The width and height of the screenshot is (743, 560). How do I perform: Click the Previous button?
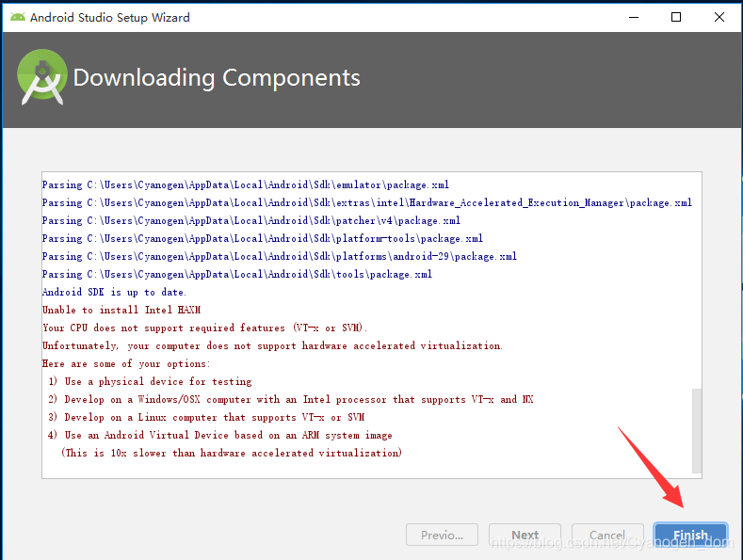[442, 535]
